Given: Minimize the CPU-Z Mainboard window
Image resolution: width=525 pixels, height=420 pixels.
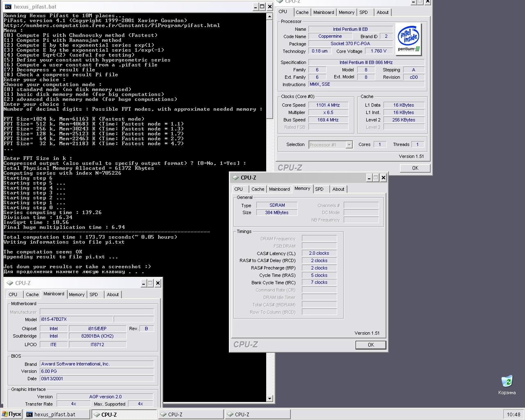Looking at the screenshot, I should pos(143,283).
